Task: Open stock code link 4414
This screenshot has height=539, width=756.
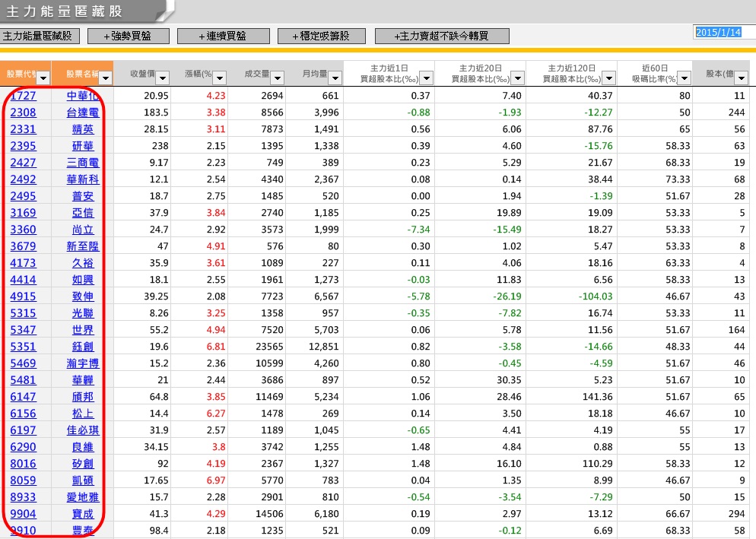Action: (23, 280)
